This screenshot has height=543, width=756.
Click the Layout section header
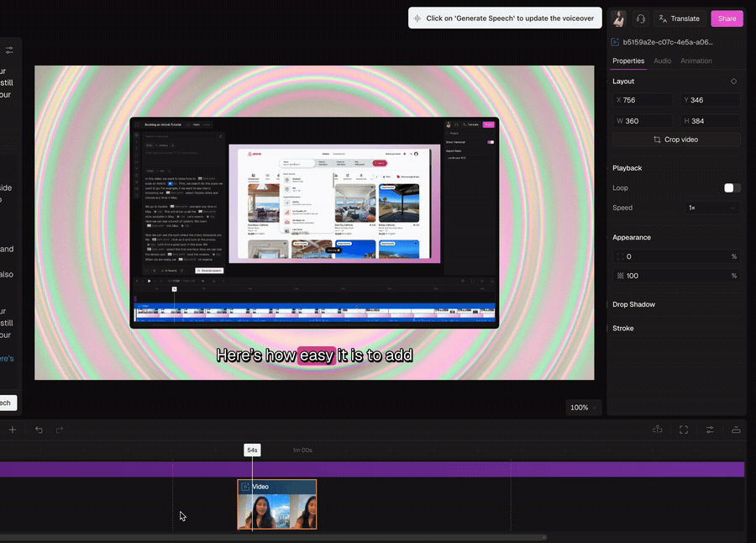pyautogui.click(x=623, y=81)
